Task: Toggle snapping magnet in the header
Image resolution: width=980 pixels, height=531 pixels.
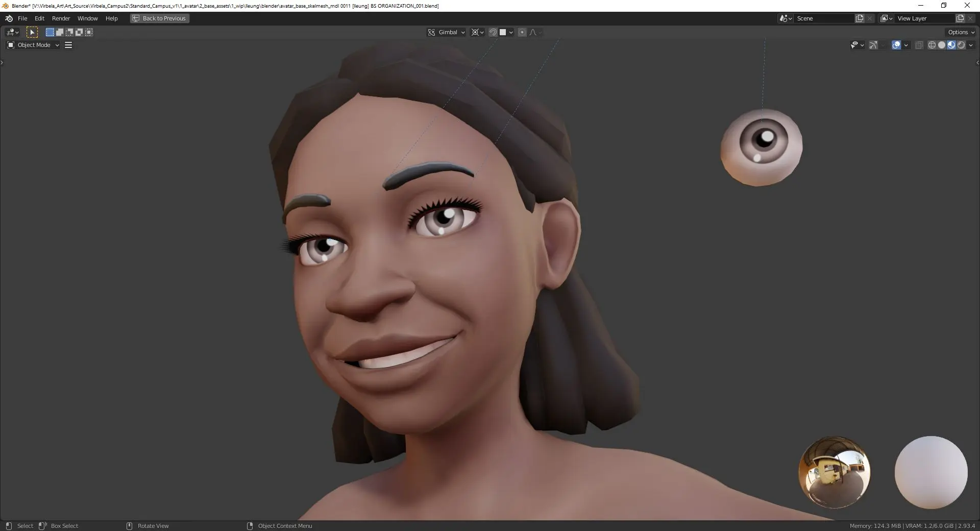Action: pyautogui.click(x=493, y=32)
